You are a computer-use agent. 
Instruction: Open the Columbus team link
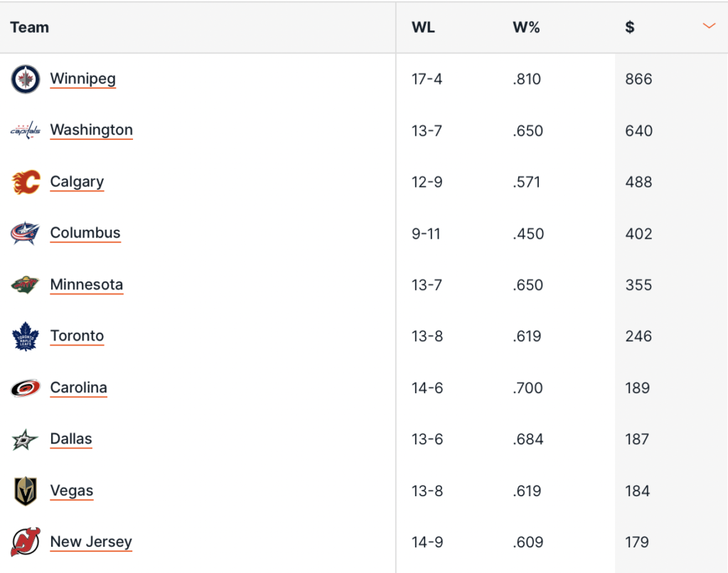(85, 233)
